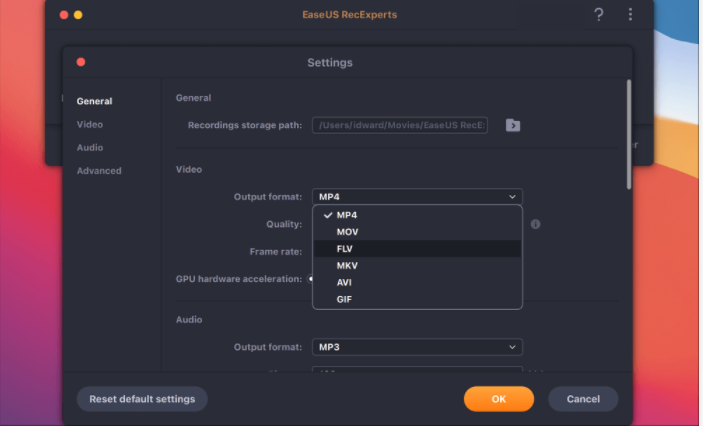
Task: Browse for recordings storage folder
Action: click(x=513, y=125)
